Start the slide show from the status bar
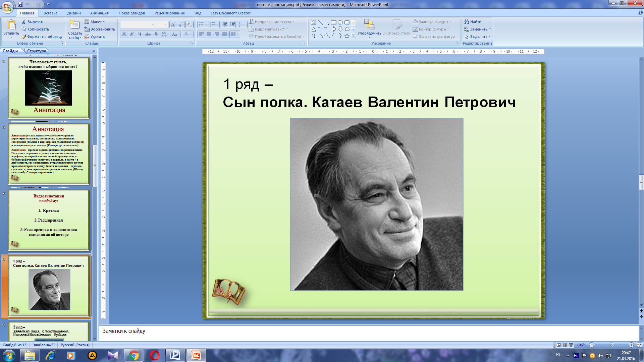Screen dimensions: 644x362 click(x=571, y=345)
